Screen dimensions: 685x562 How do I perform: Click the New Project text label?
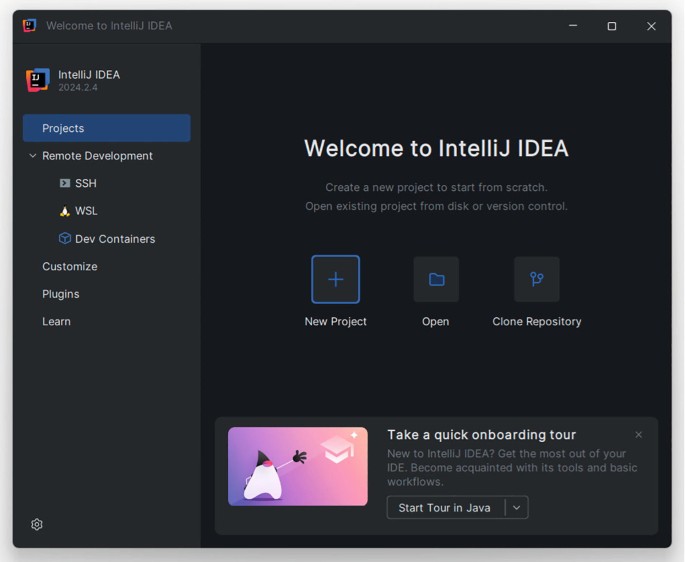[335, 322]
